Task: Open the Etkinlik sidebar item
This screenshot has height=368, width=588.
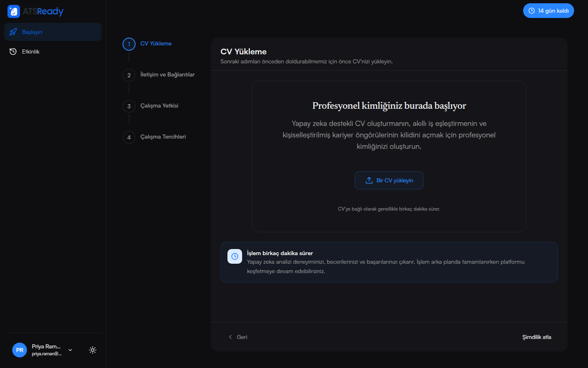Action: click(53, 52)
